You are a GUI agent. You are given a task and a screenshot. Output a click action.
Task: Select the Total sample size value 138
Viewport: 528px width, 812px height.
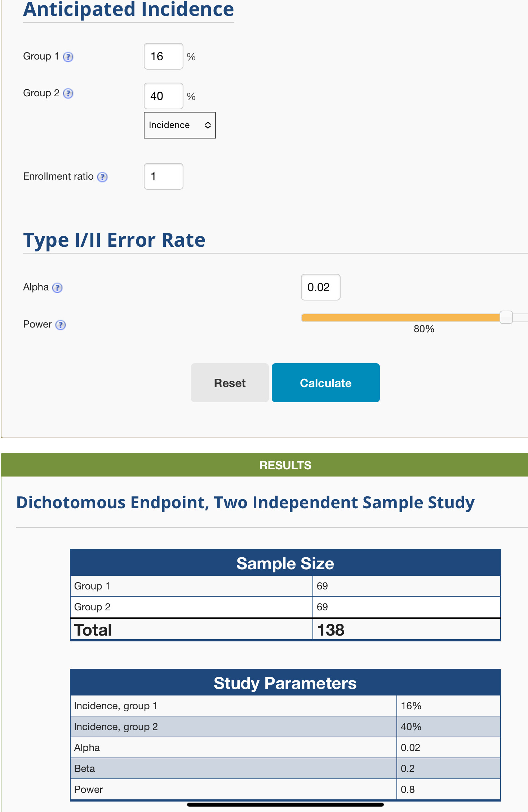tap(331, 630)
